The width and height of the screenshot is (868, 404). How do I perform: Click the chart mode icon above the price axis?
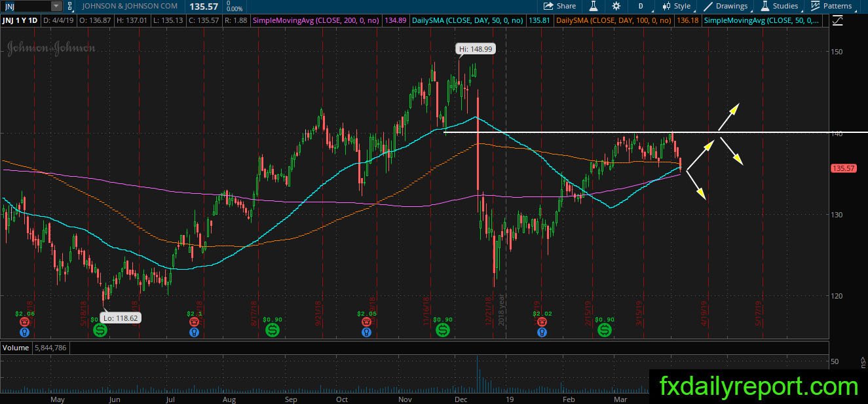[x=837, y=21]
